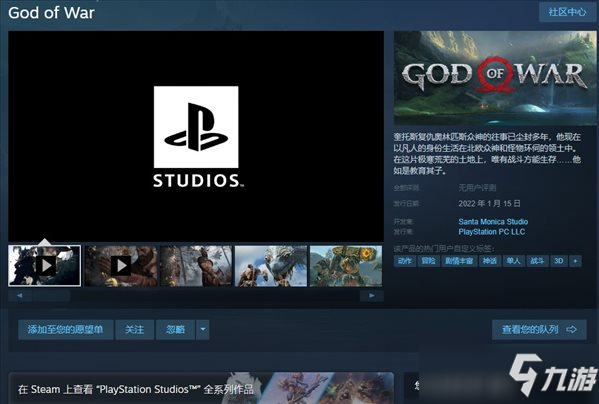Screen dimensions: 599x404
Task: Click 查看您的队列 view queue button
Action: (539, 330)
